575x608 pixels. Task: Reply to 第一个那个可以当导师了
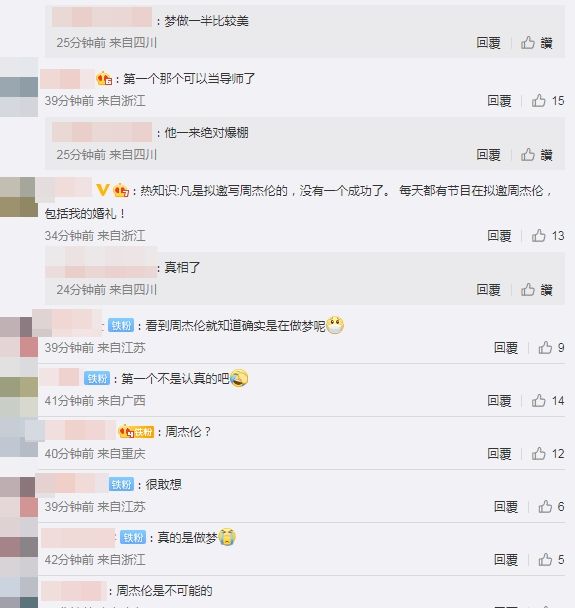pos(499,101)
